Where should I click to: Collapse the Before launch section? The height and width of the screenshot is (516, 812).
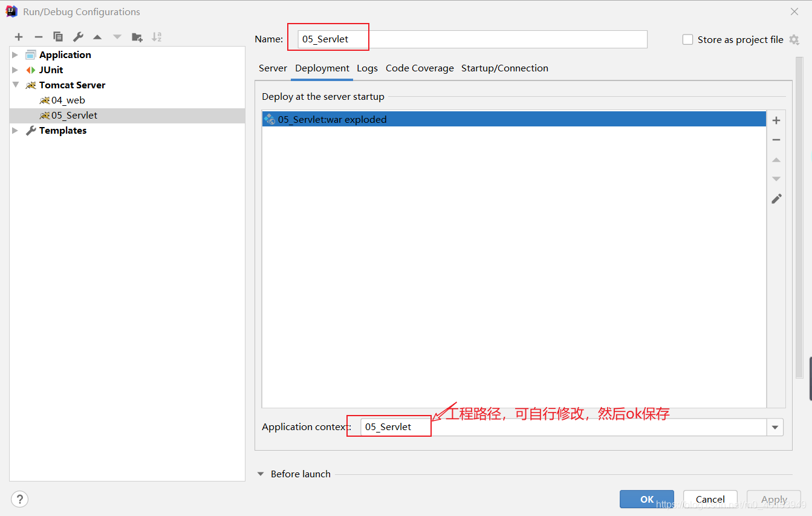(261, 474)
